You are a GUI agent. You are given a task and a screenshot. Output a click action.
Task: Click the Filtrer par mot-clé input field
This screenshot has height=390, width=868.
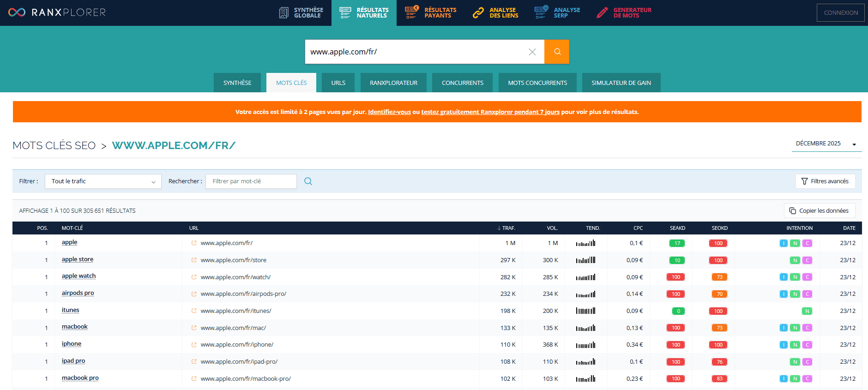tap(251, 181)
